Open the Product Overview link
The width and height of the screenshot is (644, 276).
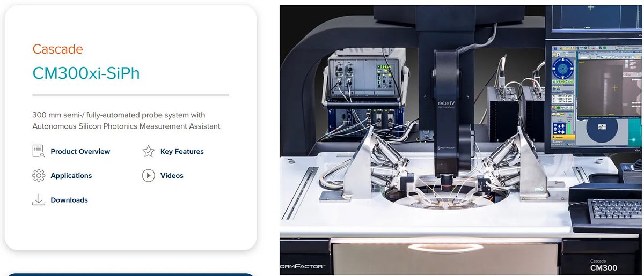[x=80, y=152]
